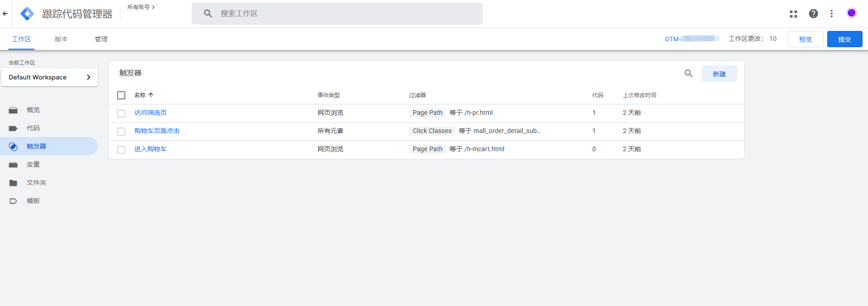Image resolution: width=868 pixels, height=306 pixels.
Task: Check the box for 购物车页面点击
Action: pyautogui.click(x=121, y=132)
